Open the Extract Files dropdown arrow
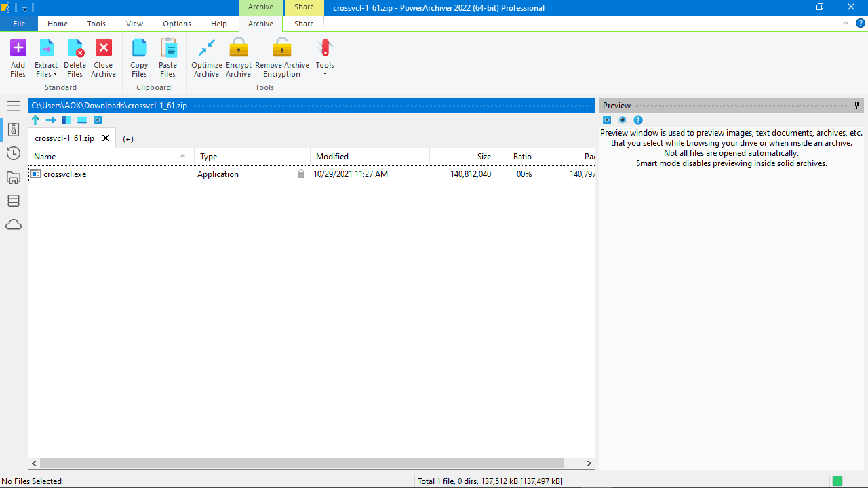Image resolution: width=868 pixels, height=488 pixels. (x=55, y=75)
